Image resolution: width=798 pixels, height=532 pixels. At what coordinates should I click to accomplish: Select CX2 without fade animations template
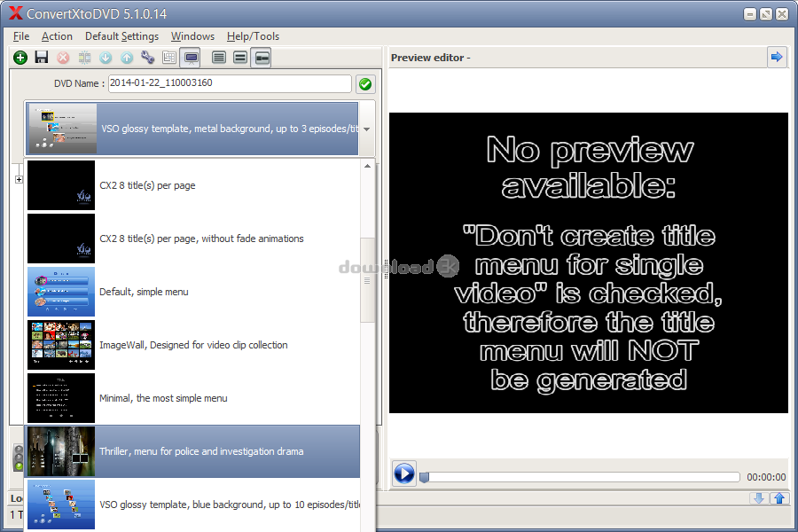click(193, 239)
